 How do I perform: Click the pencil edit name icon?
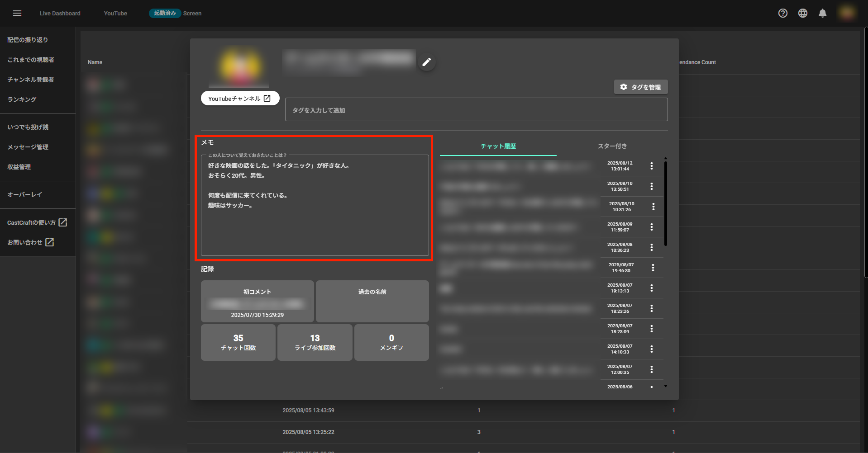point(427,62)
